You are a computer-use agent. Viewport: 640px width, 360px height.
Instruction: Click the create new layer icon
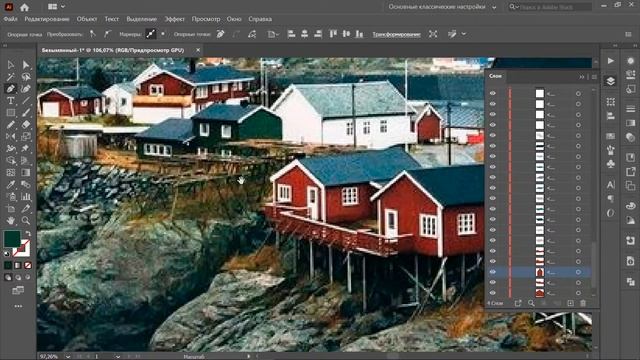click(x=571, y=303)
